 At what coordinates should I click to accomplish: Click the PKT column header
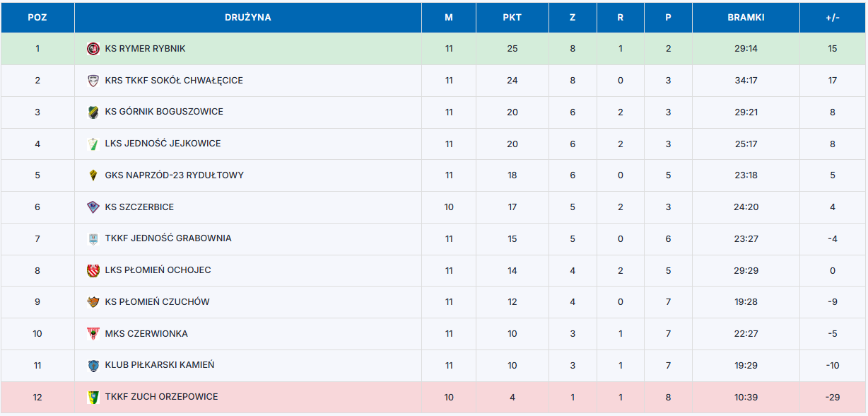pos(512,18)
